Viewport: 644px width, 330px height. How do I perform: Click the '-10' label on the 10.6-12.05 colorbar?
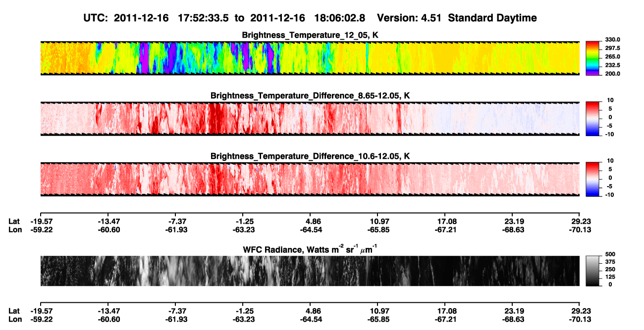coord(610,194)
